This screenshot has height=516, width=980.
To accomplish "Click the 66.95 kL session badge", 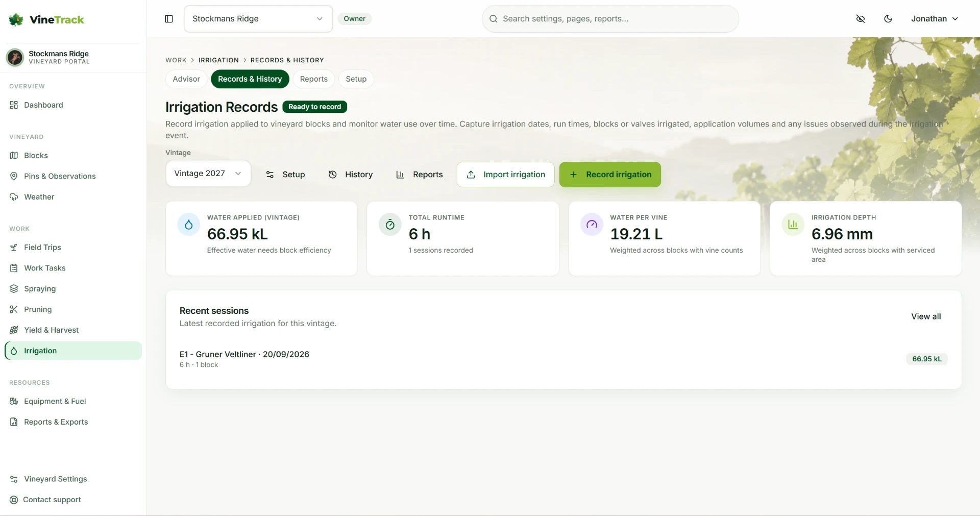I will [x=927, y=359].
